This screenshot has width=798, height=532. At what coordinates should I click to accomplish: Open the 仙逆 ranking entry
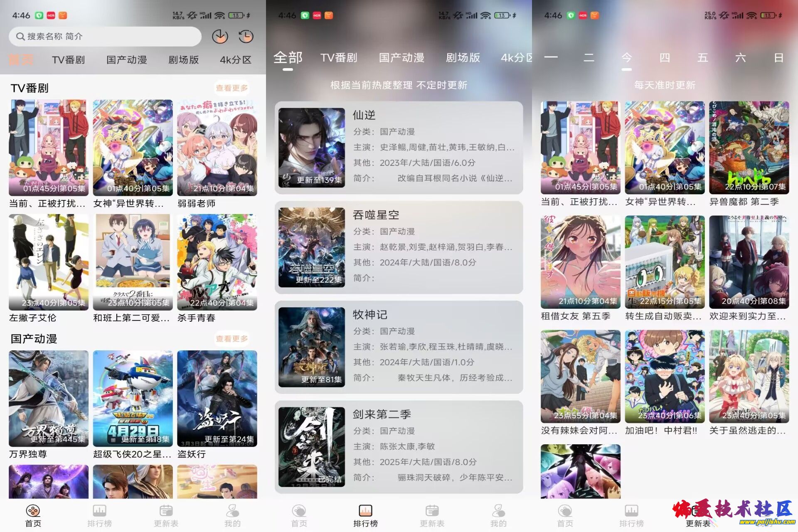[x=399, y=148]
